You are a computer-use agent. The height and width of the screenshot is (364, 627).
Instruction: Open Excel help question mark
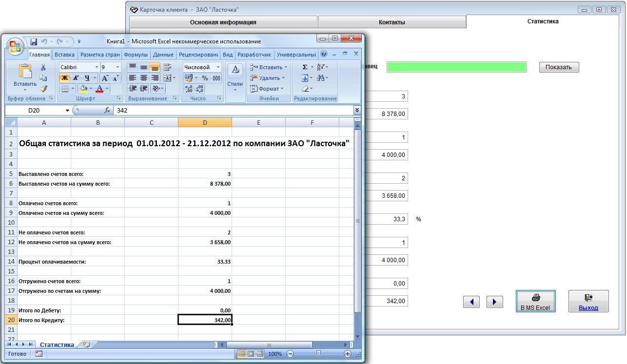(324, 55)
